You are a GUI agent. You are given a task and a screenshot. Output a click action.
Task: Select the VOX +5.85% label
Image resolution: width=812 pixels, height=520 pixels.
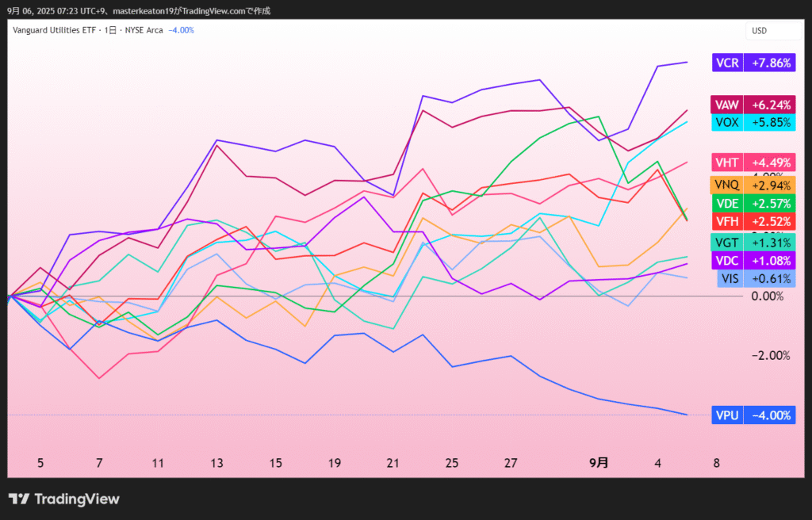[x=753, y=122]
